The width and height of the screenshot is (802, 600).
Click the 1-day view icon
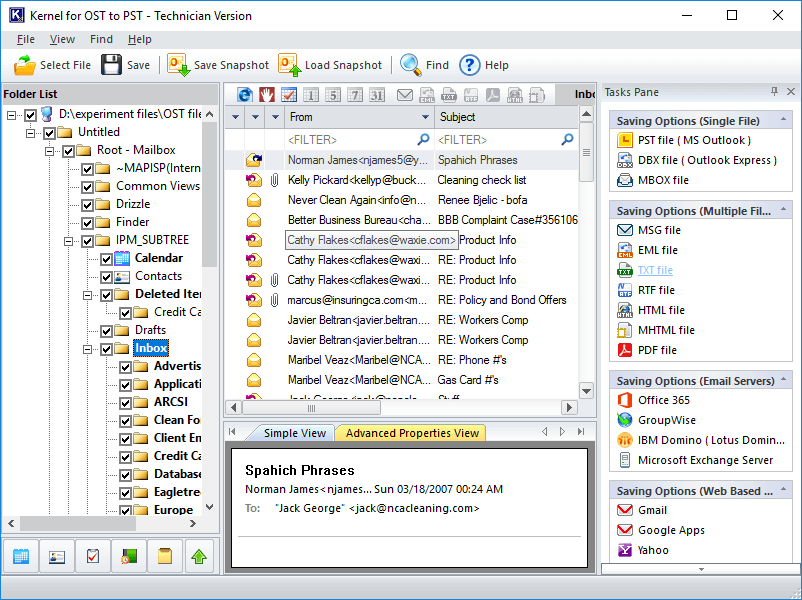coord(311,95)
